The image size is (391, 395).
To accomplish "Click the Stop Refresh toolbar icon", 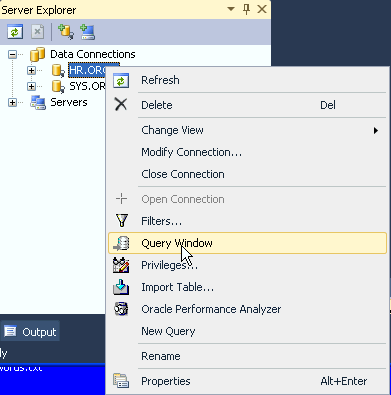I will (x=38, y=32).
